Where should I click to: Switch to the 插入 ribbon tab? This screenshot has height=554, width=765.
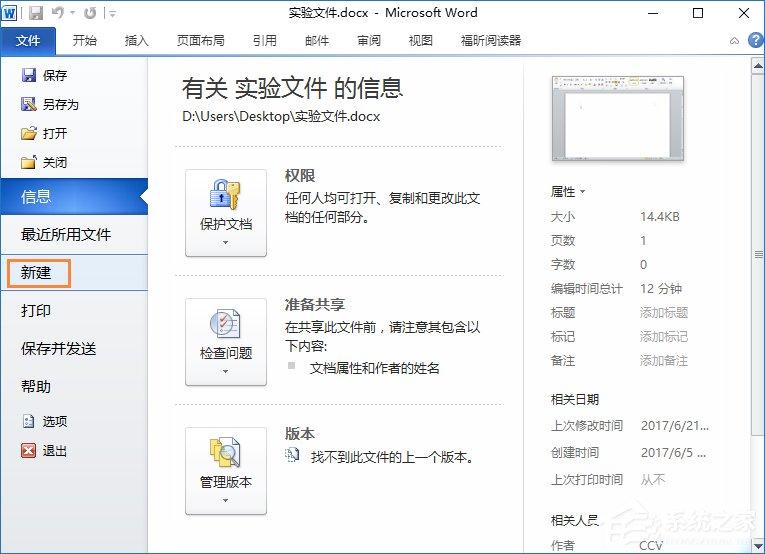(137, 40)
